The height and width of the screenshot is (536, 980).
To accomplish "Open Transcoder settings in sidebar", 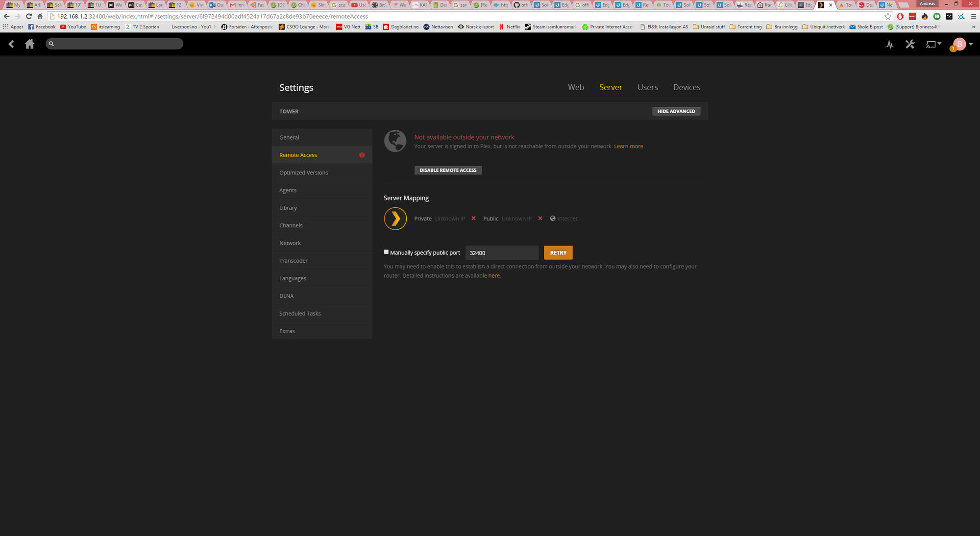I will 293,261.
